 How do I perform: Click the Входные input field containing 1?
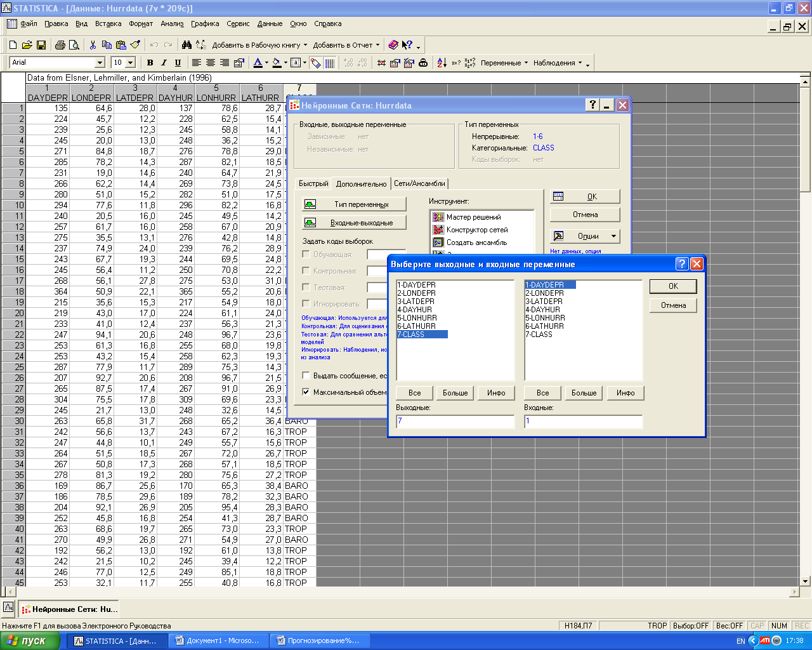point(584,421)
